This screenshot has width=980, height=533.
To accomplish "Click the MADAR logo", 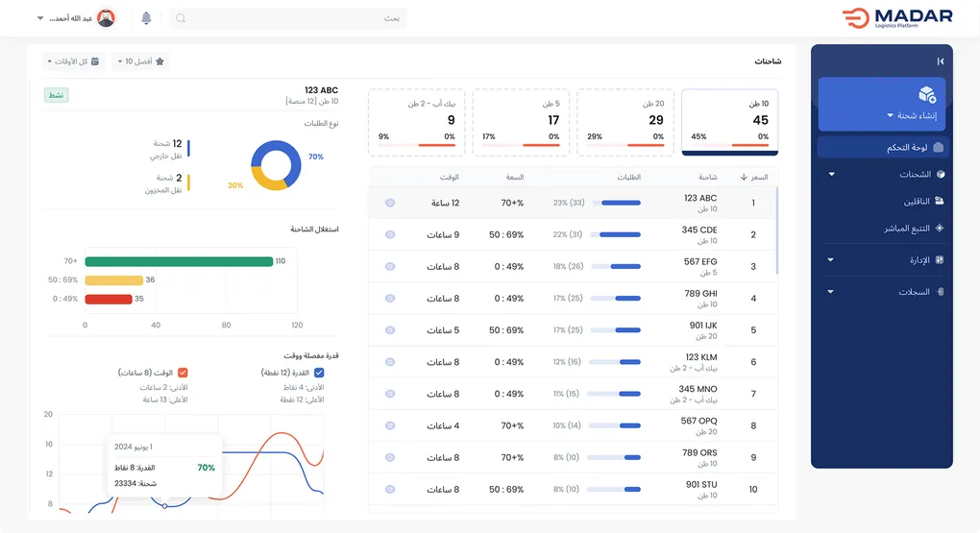I will coord(896,18).
